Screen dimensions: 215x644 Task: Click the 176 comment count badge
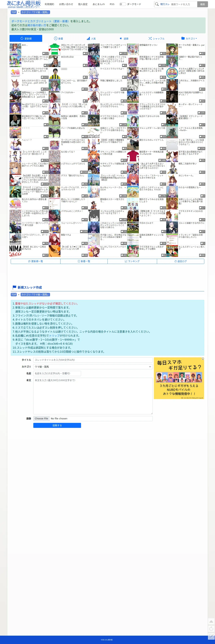click(x=162, y=196)
